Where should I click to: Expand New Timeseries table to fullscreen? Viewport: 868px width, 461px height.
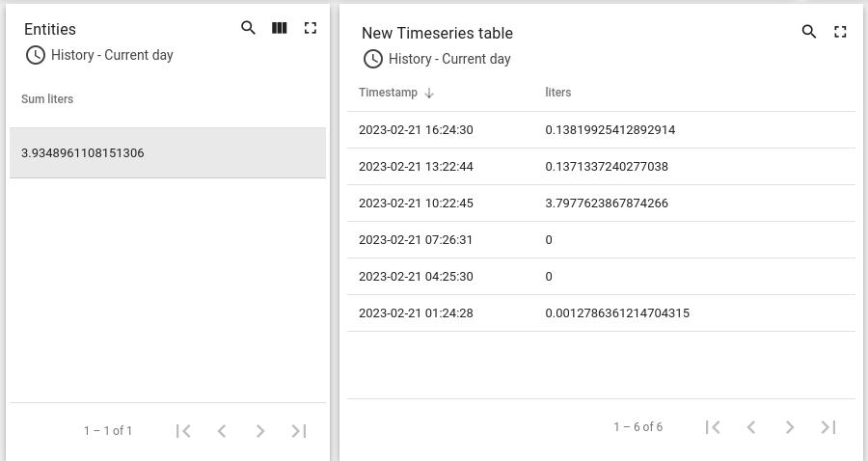840,32
